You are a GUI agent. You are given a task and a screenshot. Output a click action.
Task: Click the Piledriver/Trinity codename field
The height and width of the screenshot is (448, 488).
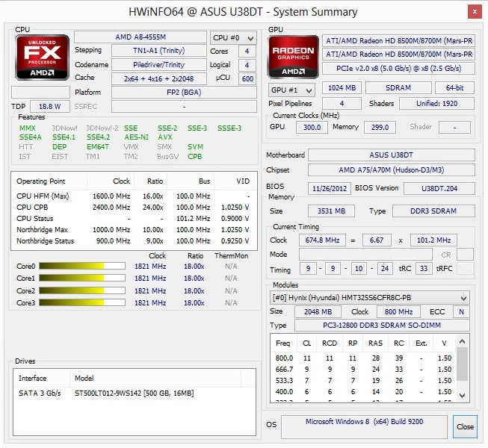click(158, 65)
